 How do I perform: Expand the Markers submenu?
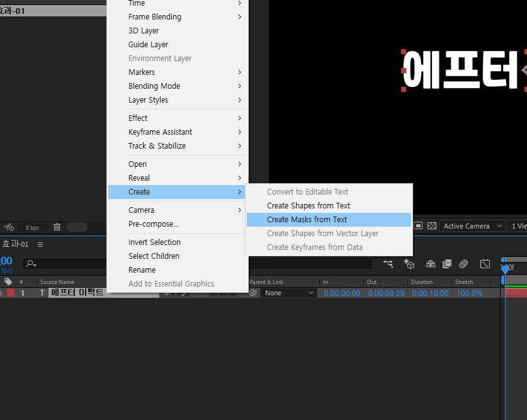(x=178, y=72)
